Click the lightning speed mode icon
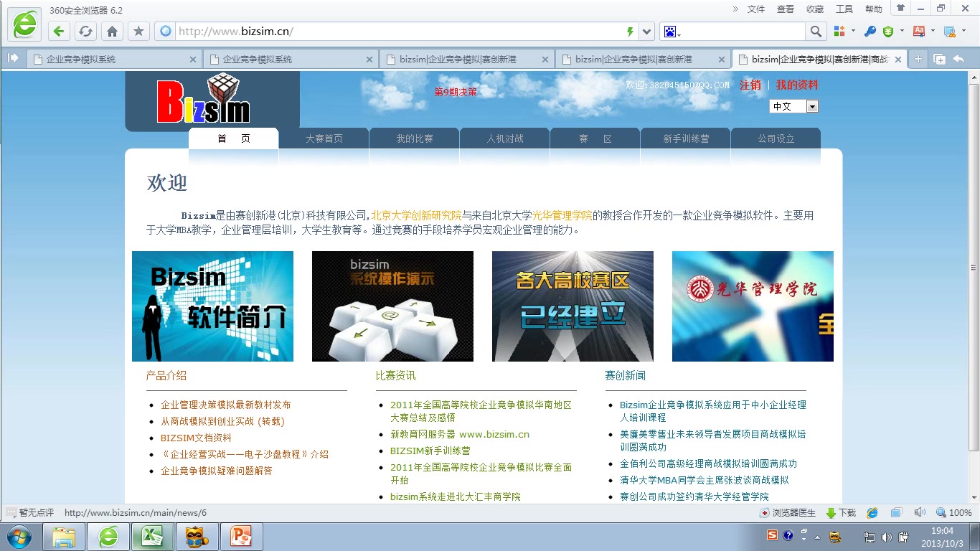The image size is (980, 551). pyautogui.click(x=630, y=32)
